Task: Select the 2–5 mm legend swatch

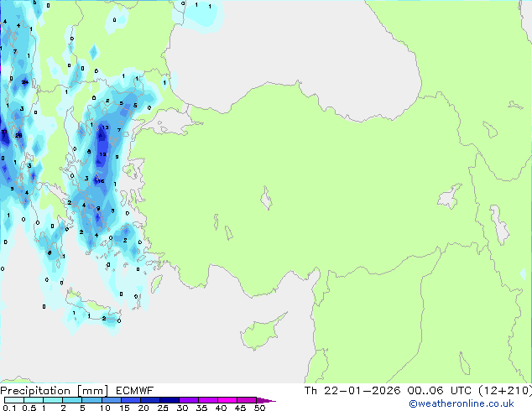Action: tap(72, 400)
